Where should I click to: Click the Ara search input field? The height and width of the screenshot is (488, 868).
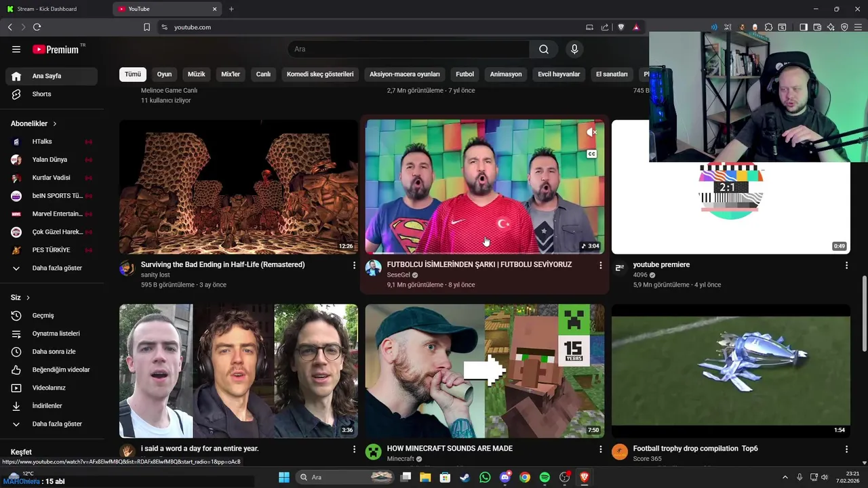(x=409, y=49)
